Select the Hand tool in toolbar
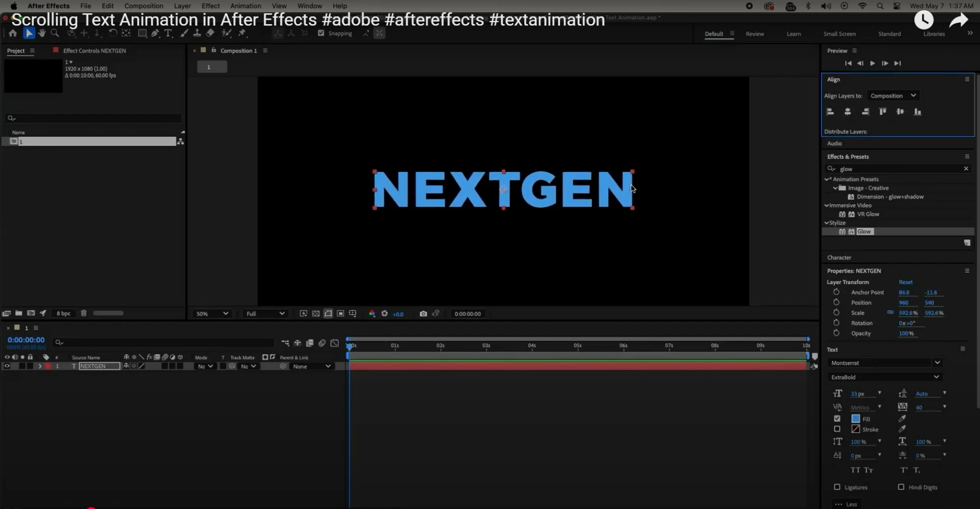This screenshot has width=980, height=509. (42, 33)
